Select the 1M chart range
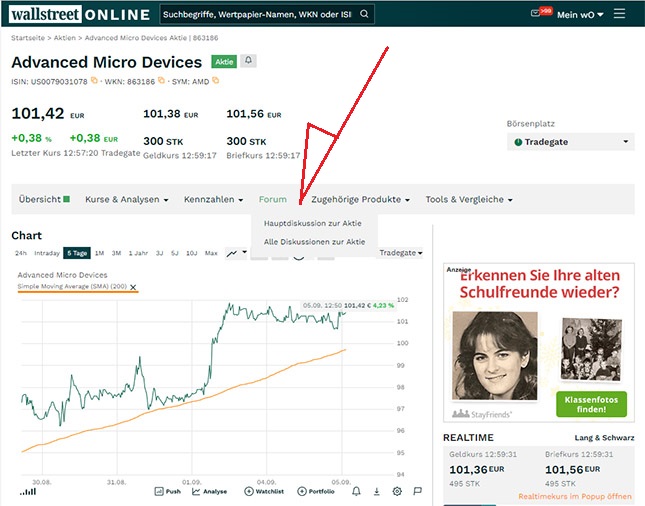645x506 pixels. coord(100,253)
